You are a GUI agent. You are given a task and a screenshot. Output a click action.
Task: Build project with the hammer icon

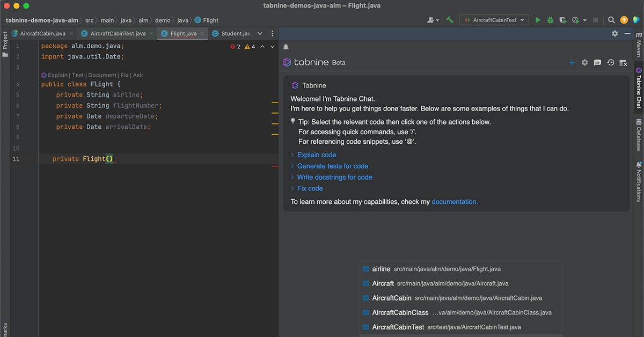coord(450,20)
